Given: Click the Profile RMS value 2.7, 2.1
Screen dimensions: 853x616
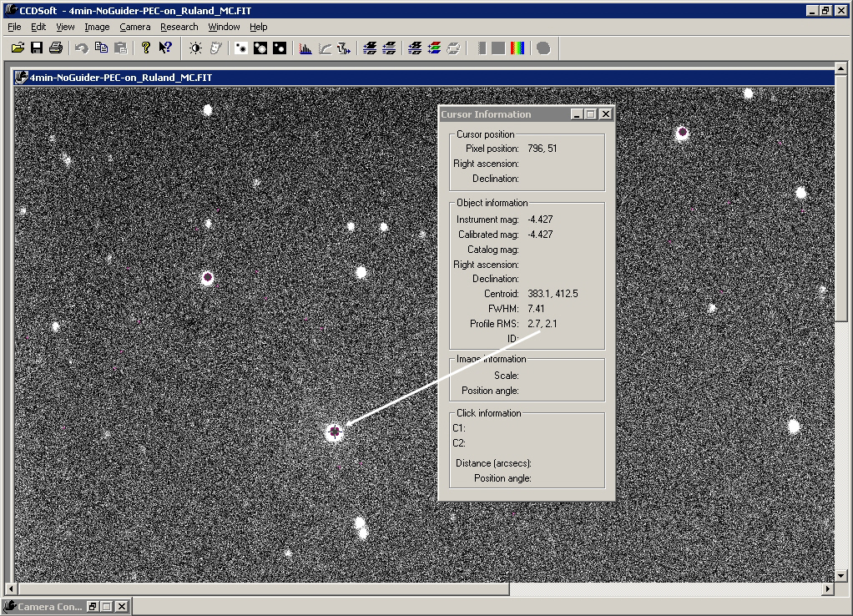Looking at the screenshot, I should pyautogui.click(x=543, y=324).
